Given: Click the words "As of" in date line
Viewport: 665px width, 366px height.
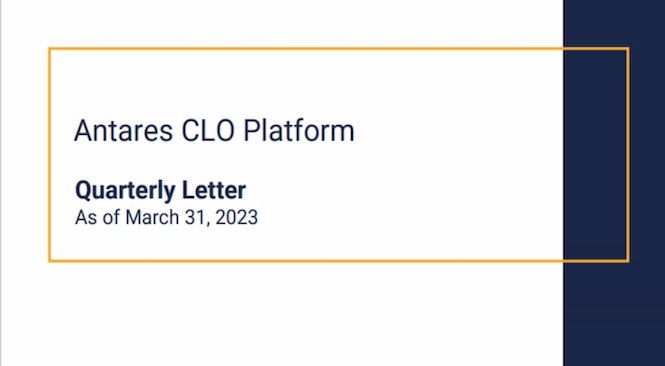Looking at the screenshot, I should [98, 218].
